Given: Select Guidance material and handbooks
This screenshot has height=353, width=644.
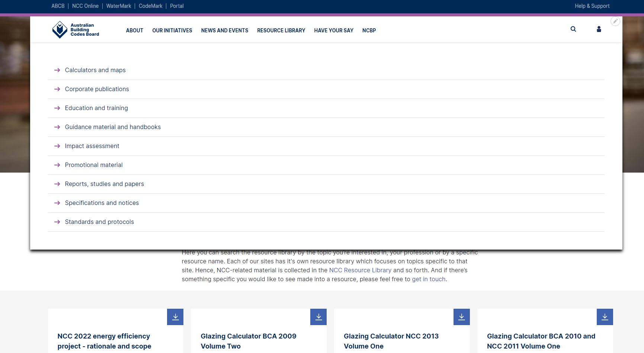Looking at the screenshot, I should [x=113, y=127].
